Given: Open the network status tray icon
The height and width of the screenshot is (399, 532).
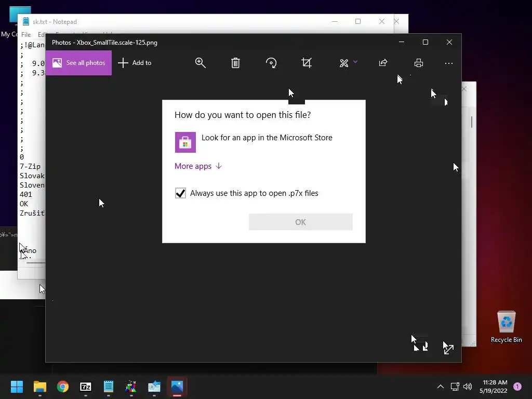Looking at the screenshot, I should coord(455,387).
